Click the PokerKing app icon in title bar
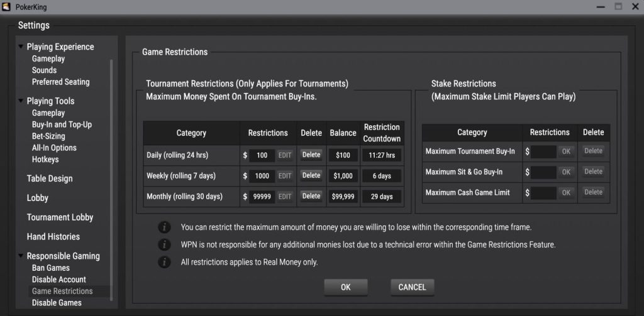Screen dimensions: 644x316 tap(6, 6)
